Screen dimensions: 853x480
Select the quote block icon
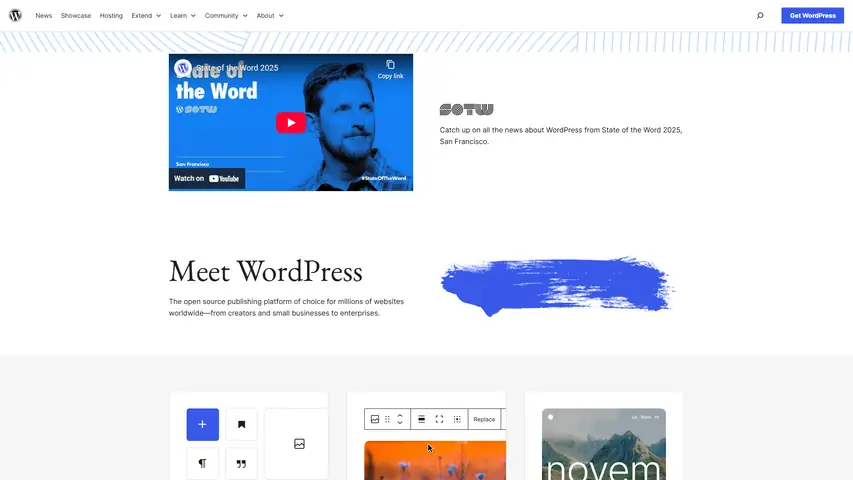(x=241, y=464)
